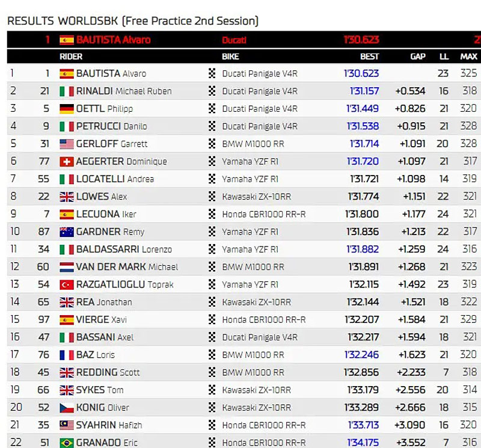
Task: Open rider RINALDI Michael Ruben's name
Action: (x=124, y=91)
